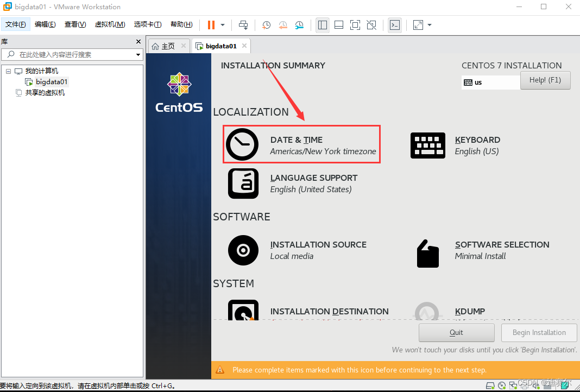The width and height of the screenshot is (580, 392).
Task: Select the bigdata01 VM in the library
Action: [52, 82]
